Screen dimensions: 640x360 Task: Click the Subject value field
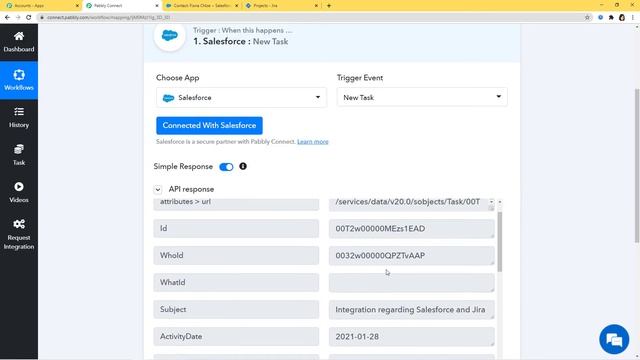[x=411, y=309]
